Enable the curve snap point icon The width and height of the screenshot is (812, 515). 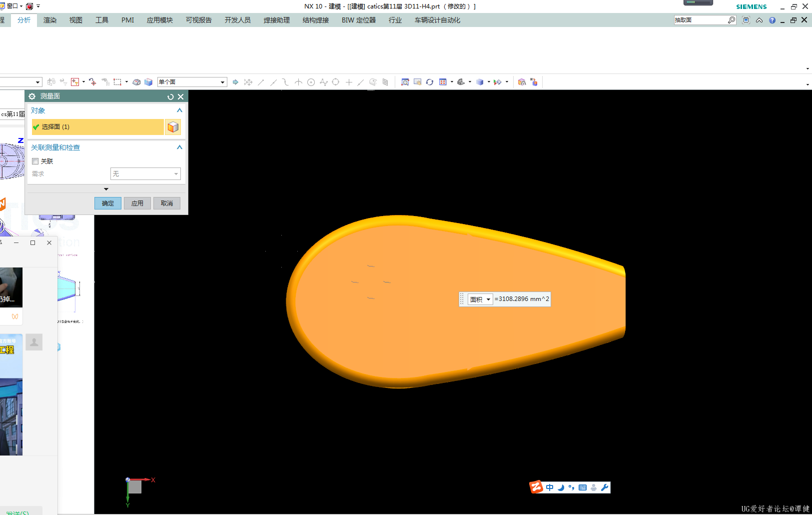361,82
